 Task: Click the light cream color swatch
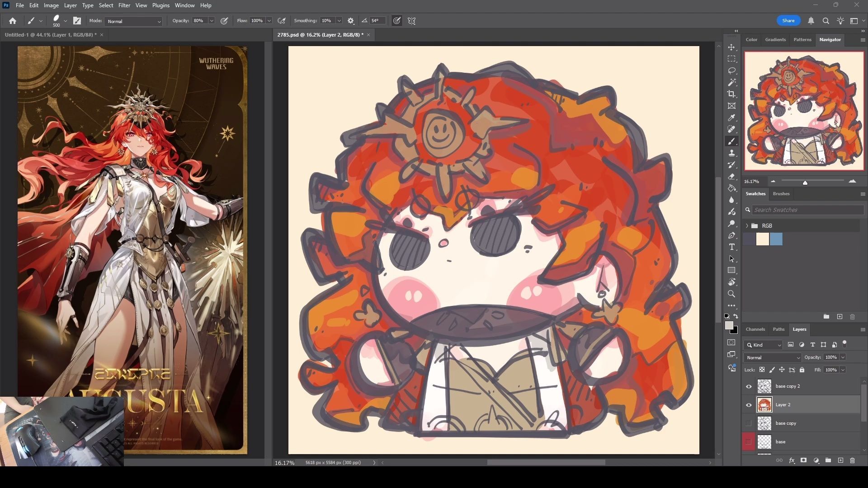762,239
